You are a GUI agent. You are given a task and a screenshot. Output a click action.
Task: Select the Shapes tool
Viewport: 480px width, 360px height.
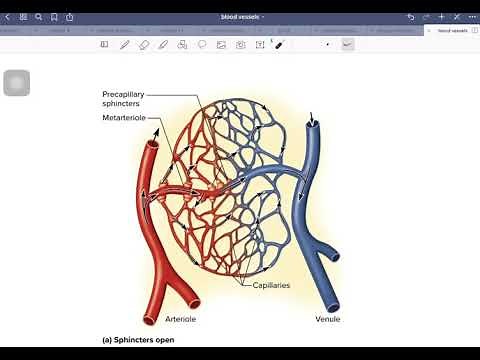[182, 45]
